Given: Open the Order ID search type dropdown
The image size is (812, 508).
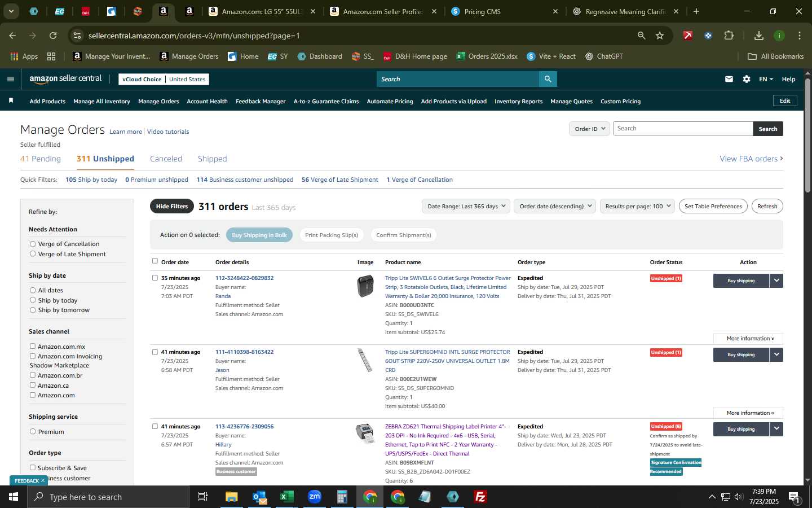Looking at the screenshot, I should [589, 129].
